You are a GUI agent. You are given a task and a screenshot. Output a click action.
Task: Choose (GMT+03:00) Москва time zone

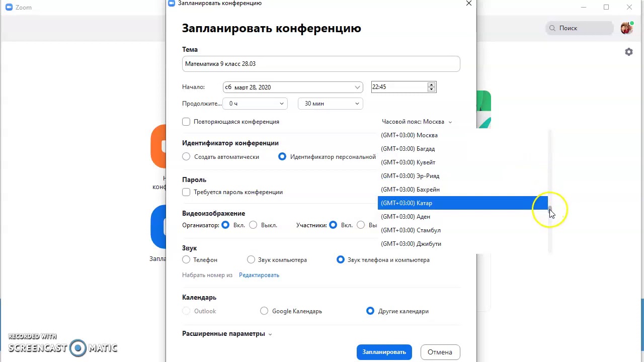click(x=462, y=135)
